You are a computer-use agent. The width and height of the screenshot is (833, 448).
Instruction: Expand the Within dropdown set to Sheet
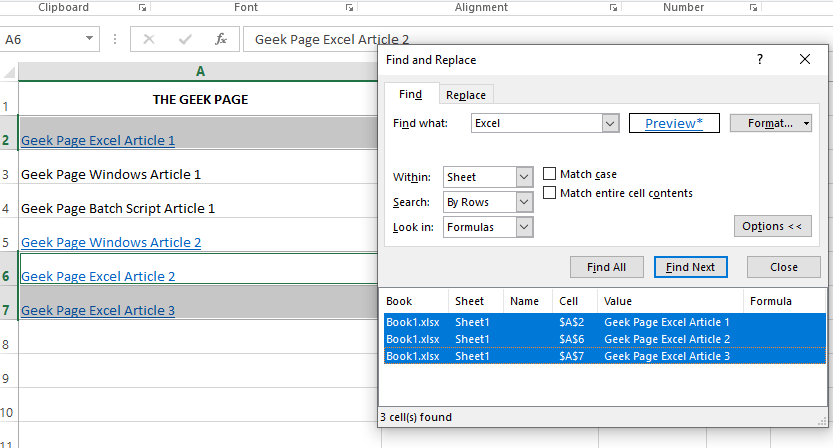point(525,177)
